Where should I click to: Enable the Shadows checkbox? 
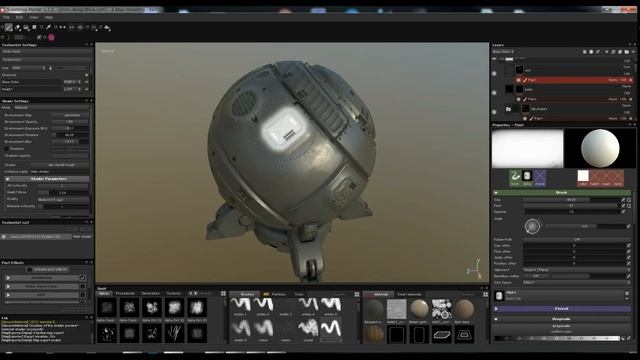7,149
